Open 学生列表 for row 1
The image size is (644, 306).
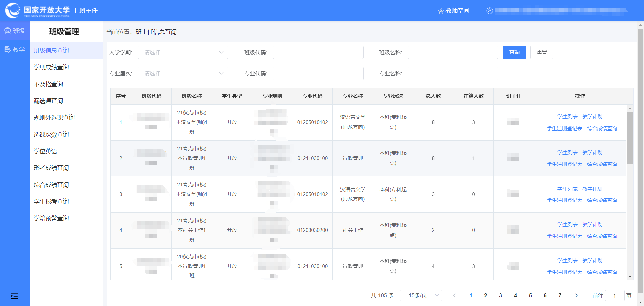[x=567, y=117]
